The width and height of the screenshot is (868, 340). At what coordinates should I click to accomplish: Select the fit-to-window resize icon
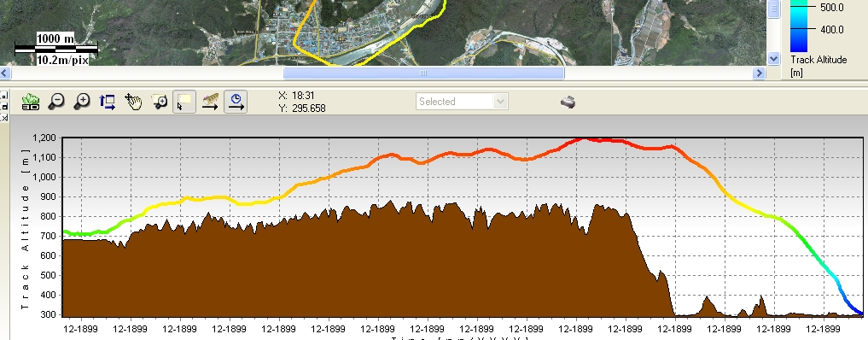107,102
